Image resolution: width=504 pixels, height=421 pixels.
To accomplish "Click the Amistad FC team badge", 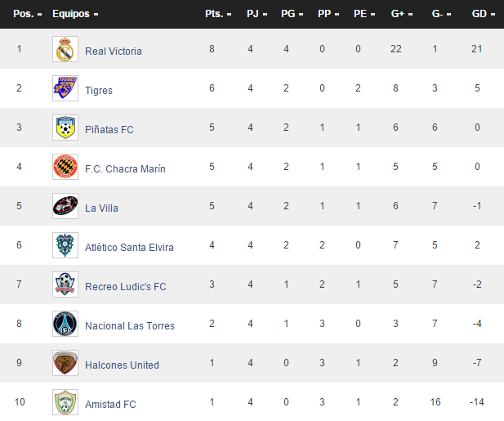I will pos(65,403).
